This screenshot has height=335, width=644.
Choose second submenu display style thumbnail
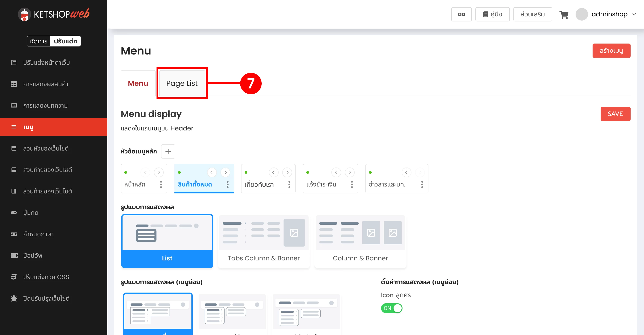coord(232,314)
